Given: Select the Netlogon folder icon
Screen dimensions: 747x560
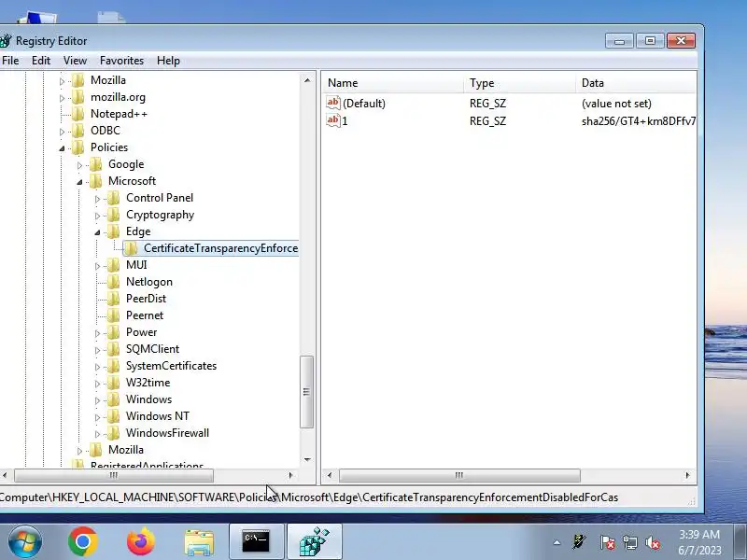Looking at the screenshot, I should 113,282.
